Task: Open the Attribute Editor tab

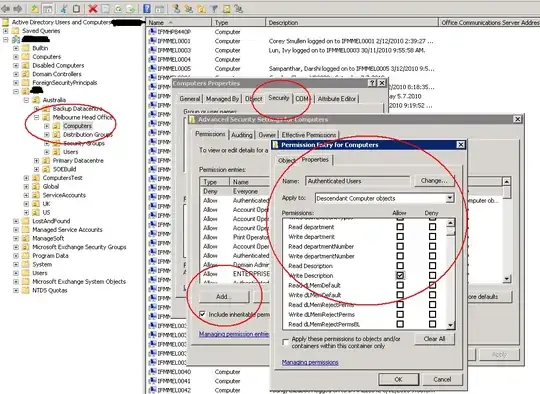Action: [336, 99]
